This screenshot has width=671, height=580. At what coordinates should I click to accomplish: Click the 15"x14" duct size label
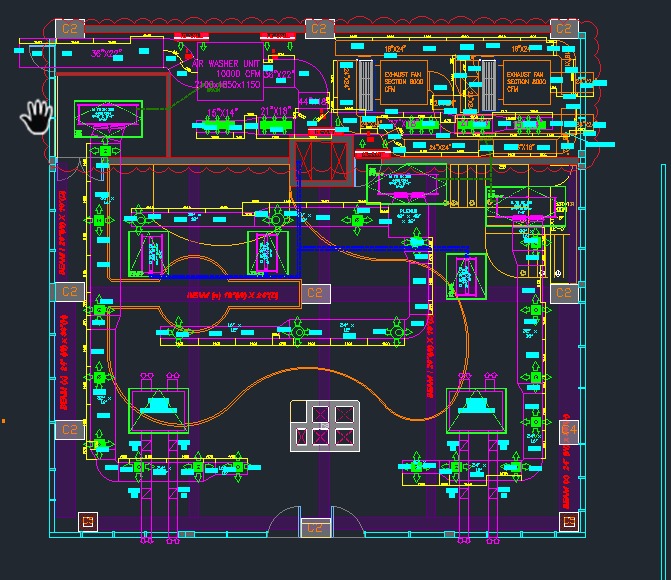pos(224,112)
